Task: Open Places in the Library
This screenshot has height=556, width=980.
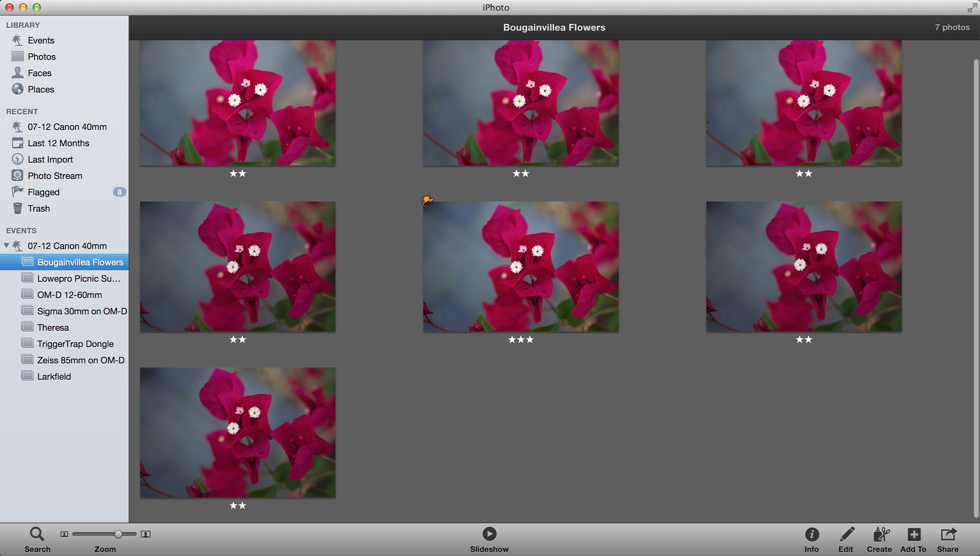Action: click(41, 89)
